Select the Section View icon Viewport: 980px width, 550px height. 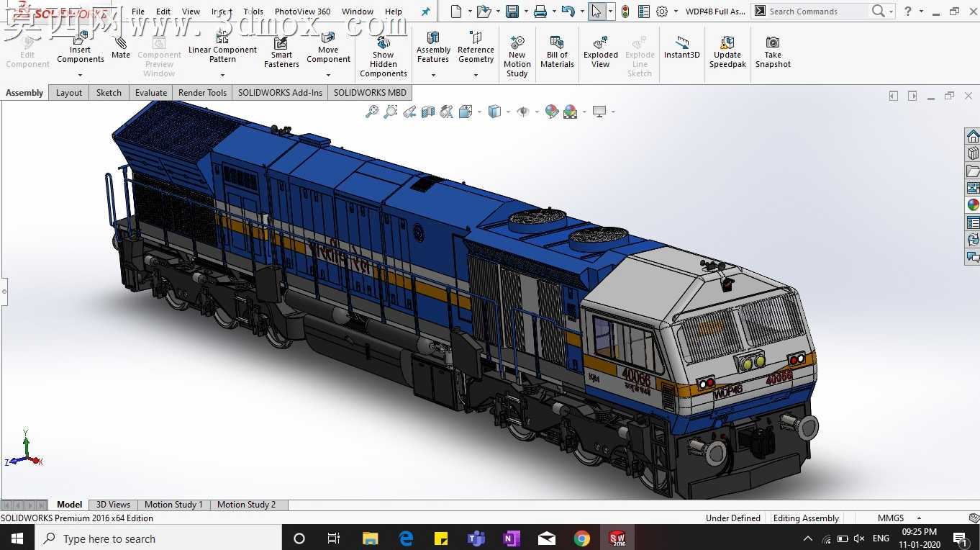[428, 112]
